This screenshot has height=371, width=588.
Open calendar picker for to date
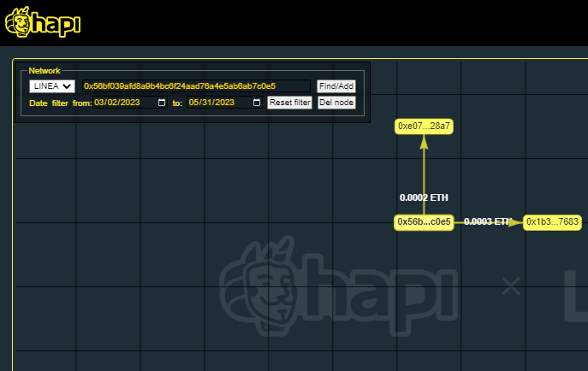click(257, 103)
